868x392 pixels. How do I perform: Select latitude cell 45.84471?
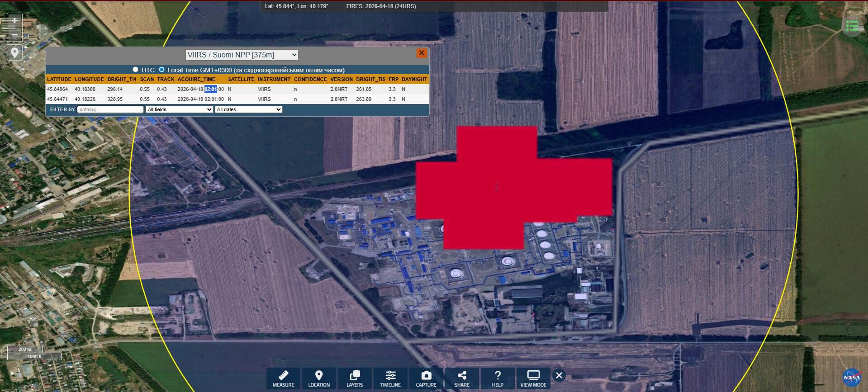coord(57,99)
